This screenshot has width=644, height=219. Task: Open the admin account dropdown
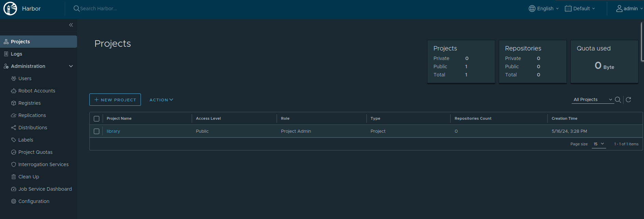coord(629,9)
